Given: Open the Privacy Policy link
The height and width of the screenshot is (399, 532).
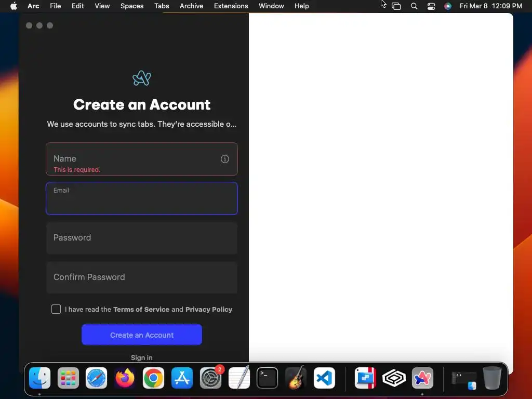Looking at the screenshot, I should click(x=209, y=310).
